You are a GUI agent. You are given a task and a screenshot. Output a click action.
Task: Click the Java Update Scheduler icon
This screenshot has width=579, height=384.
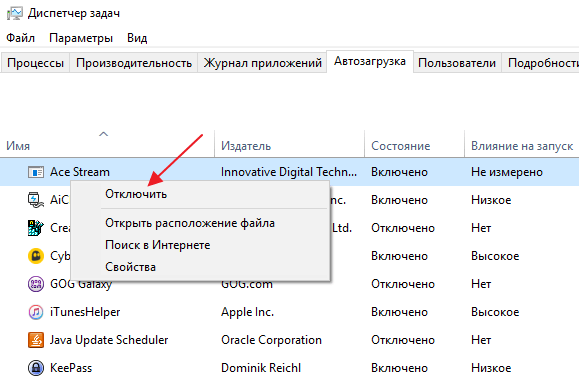tap(36, 340)
